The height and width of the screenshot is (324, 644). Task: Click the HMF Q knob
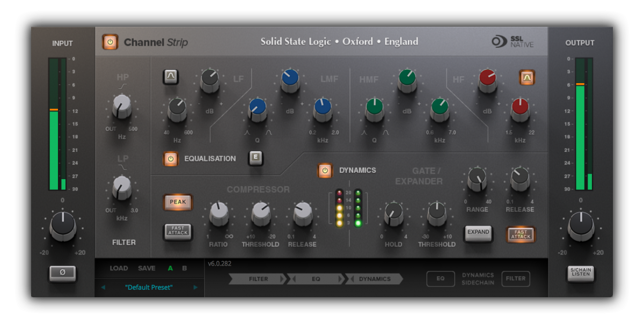click(x=374, y=110)
